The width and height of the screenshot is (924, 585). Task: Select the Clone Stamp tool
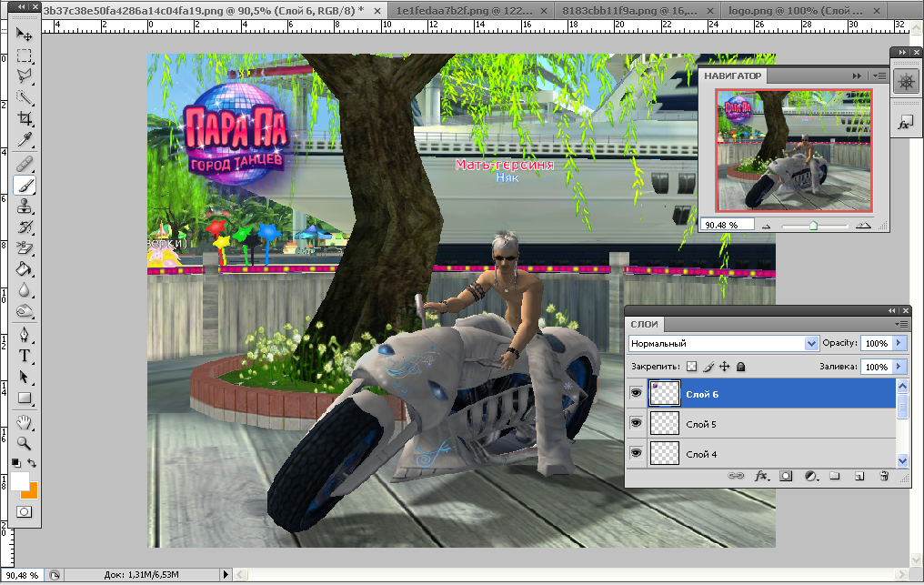point(25,207)
